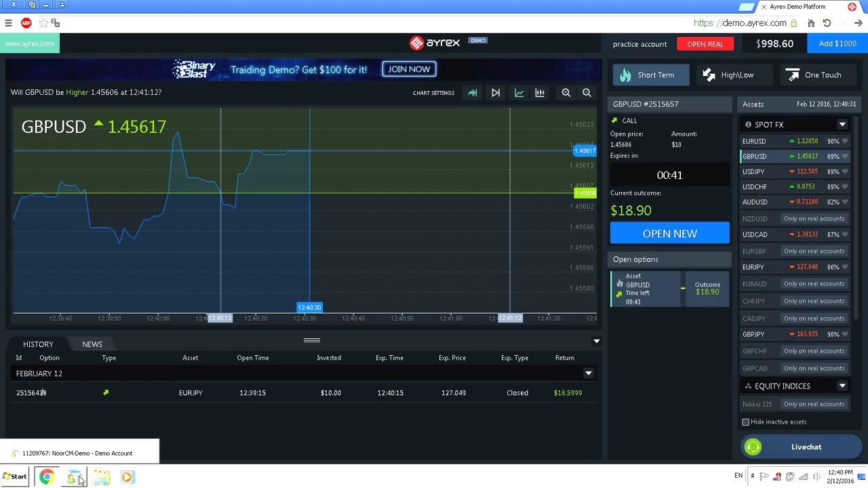
Task: Favorite EURJPY with its heart icon
Action: point(844,268)
